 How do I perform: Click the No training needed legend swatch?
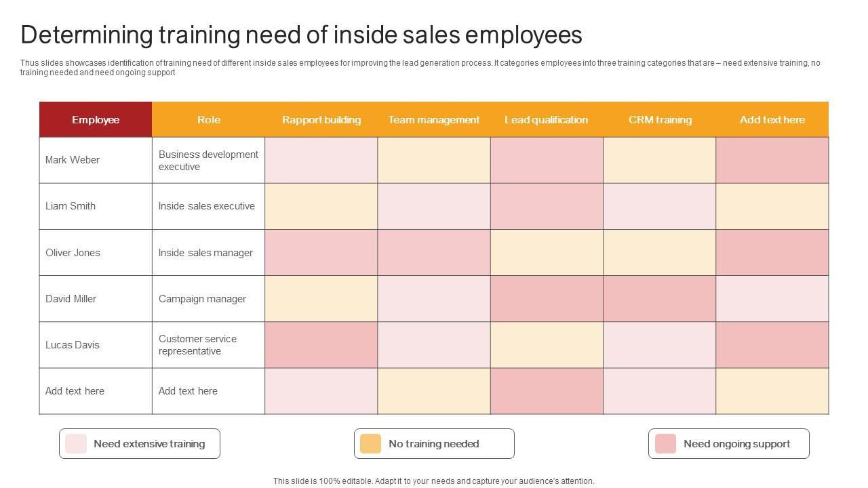point(370,444)
